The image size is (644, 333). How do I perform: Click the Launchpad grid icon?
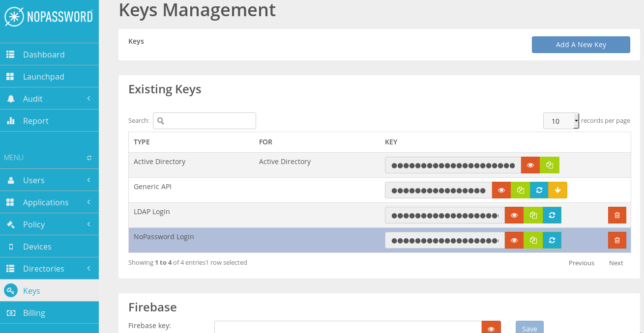pyautogui.click(x=10, y=77)
